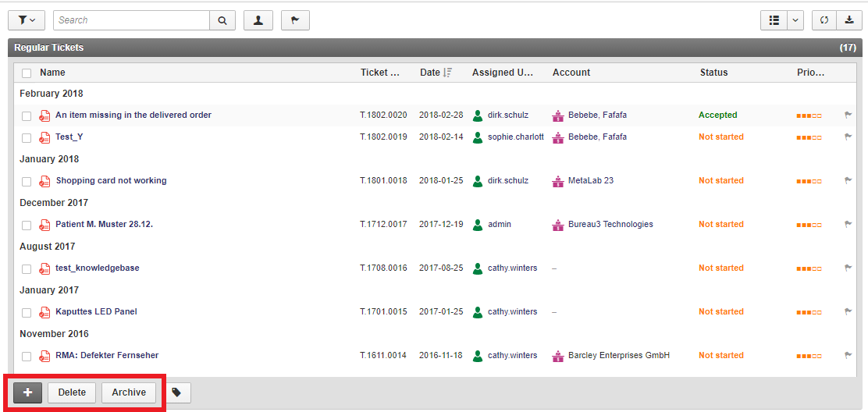The width and height of the screenshot is (868, 412).
Task: Click flag icon on Test_Y ticket row
Action: [848, 137]
